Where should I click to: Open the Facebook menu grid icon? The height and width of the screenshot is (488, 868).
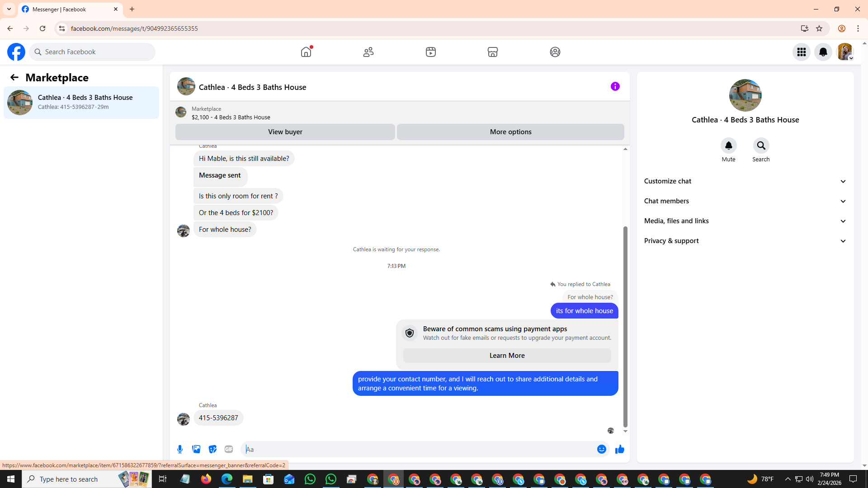(x=801, y=52)
